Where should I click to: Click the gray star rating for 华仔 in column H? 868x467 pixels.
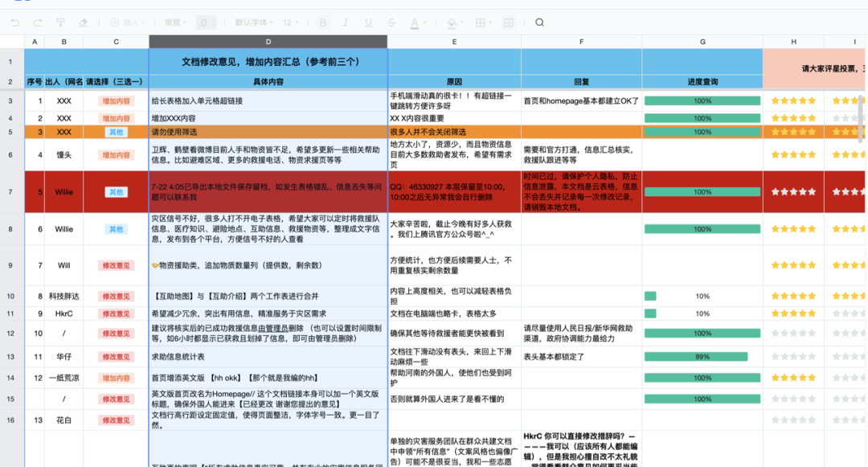[x=793, y=357]
